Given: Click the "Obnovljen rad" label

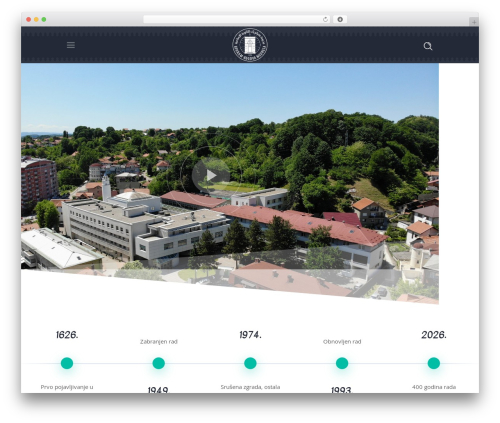Looking at the screenshot, I should (342, 342).
